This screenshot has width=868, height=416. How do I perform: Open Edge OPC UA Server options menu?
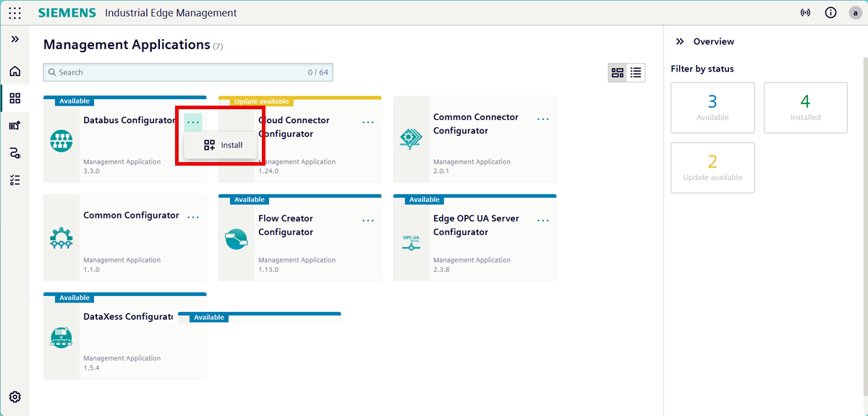pos(543,220)
